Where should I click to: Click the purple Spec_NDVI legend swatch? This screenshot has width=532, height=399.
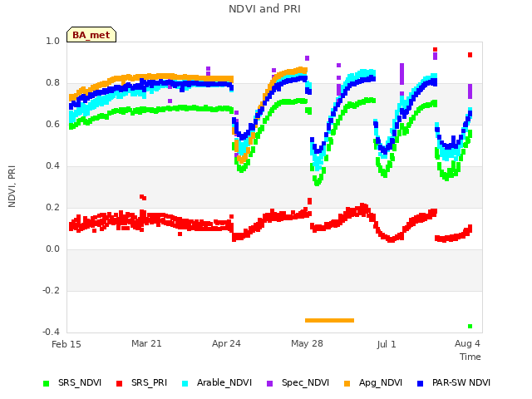coord(269,383)
